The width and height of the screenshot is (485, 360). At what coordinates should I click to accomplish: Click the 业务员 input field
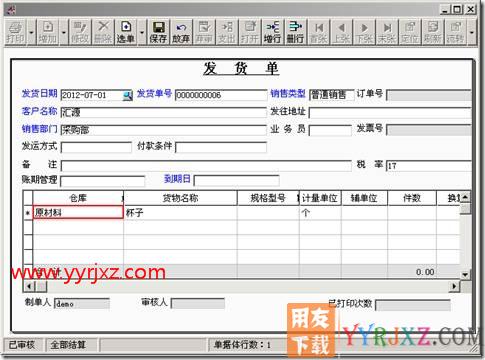[x=330, y=130]
